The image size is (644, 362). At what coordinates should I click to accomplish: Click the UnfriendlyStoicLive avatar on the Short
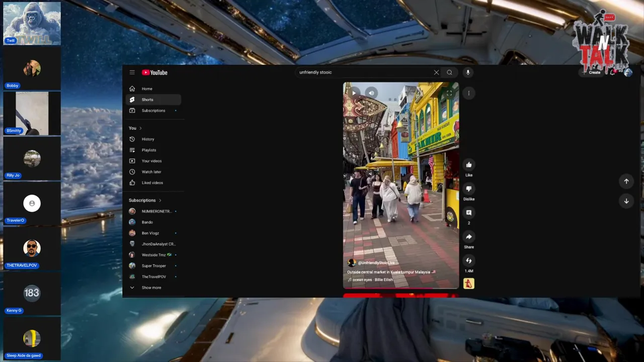(x=352, y=263)
